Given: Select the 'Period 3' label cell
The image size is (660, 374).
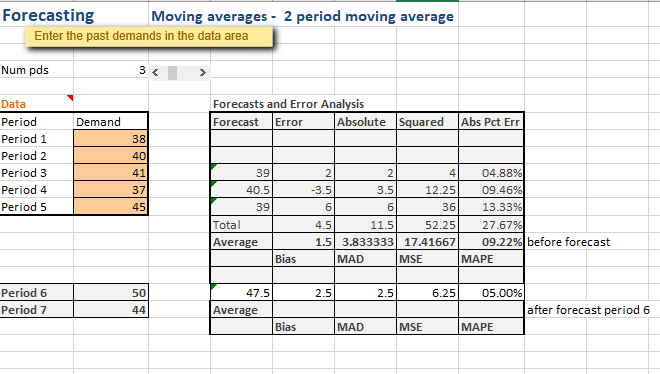Looking at the screenshot, I should tap(37, 172).
